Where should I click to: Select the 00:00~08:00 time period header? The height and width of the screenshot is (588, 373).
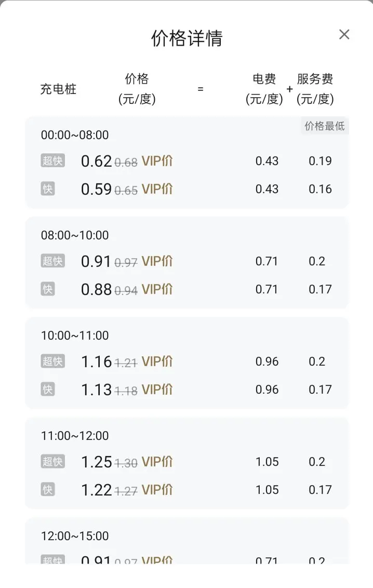[x=75, y=135]
